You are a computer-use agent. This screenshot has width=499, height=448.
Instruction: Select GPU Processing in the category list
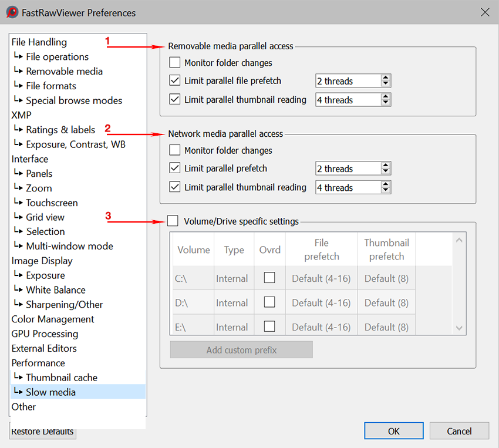coord(45,334)
